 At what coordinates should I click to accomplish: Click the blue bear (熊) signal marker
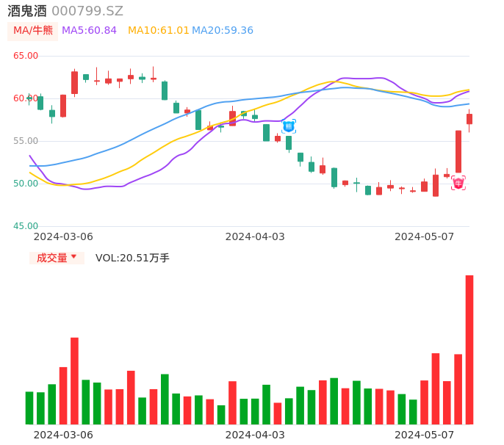(x=289, y=126)
